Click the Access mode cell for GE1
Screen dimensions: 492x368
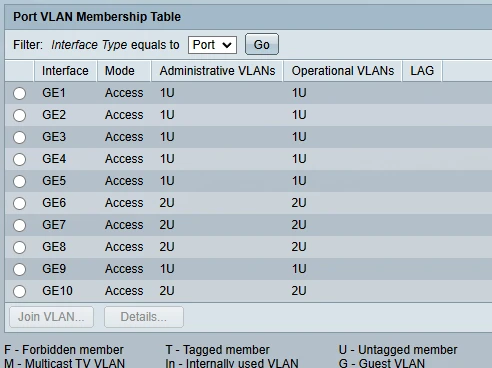pyautogui.click(x=124, y=93)
